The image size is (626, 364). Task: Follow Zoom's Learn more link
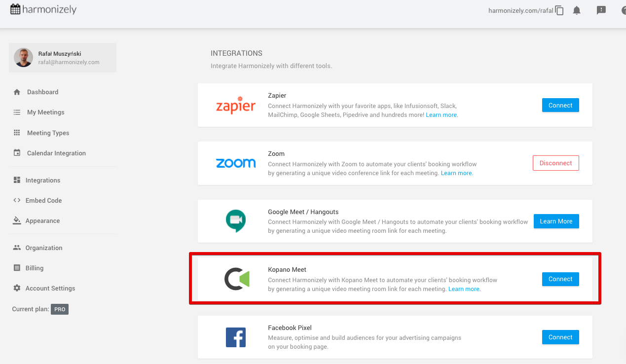(456, 173)
